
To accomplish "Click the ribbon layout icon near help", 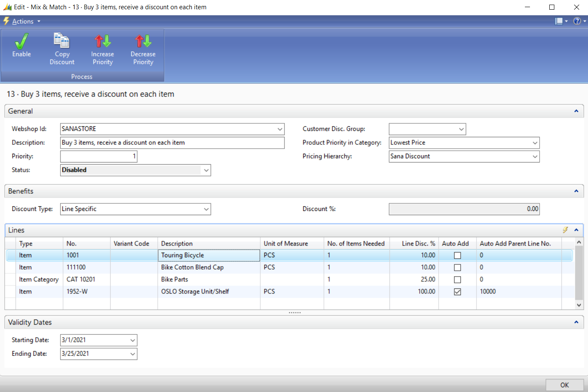I will (559, 21).
